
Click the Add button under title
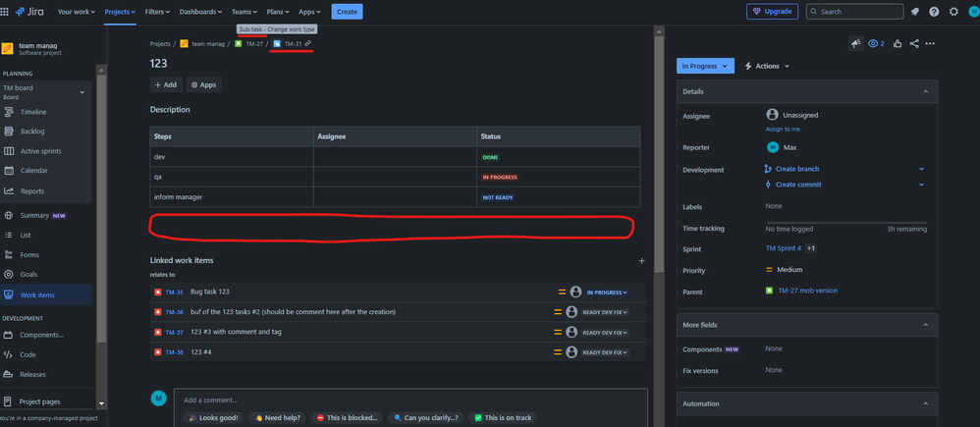[166, 85]
